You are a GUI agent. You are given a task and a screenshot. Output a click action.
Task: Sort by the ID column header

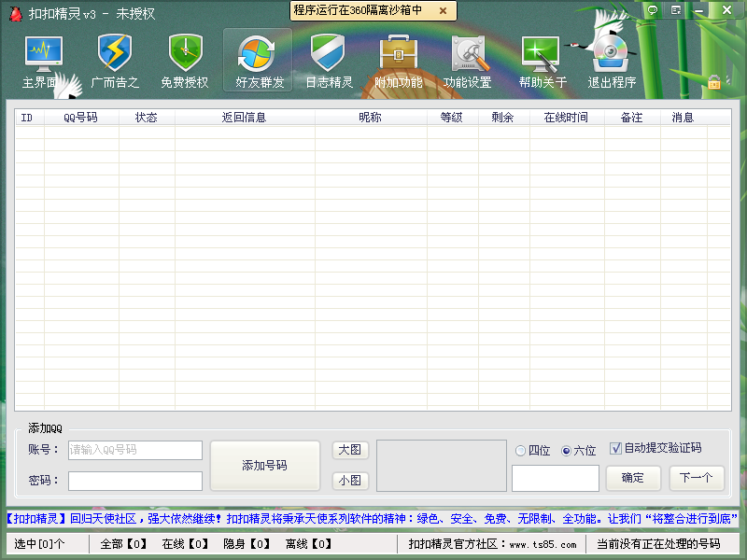pyautogui.click(x=30, y=118)
